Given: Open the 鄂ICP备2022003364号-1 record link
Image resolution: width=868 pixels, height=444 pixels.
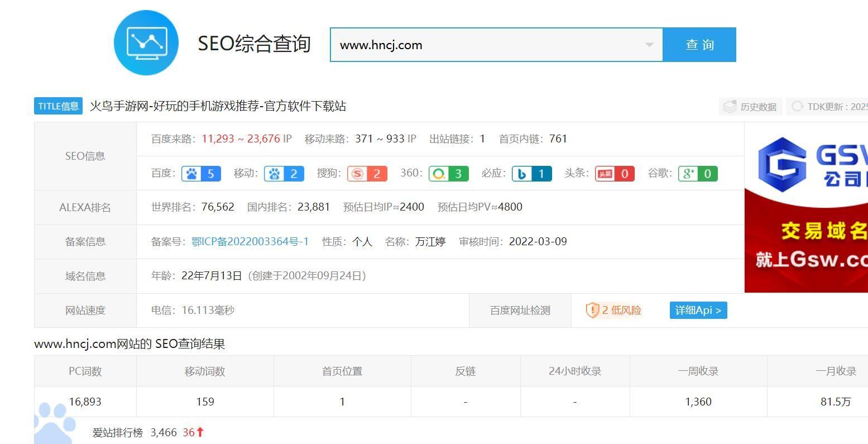Looking at the screenshot, I should (250, 242).
